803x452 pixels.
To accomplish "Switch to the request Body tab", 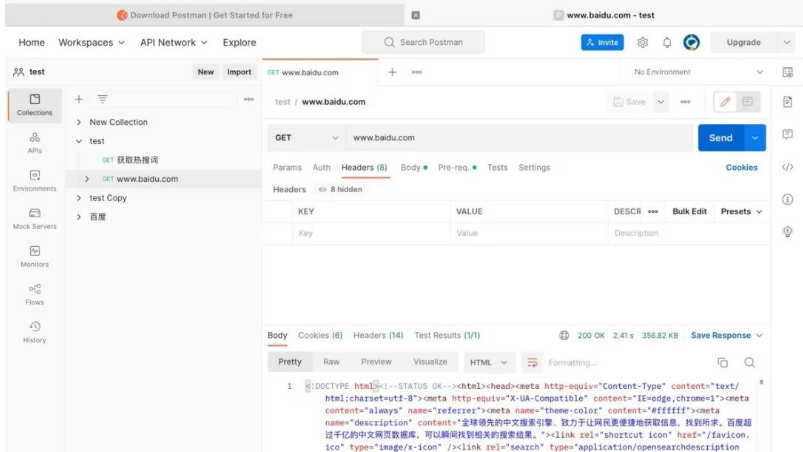I will 414,167.
